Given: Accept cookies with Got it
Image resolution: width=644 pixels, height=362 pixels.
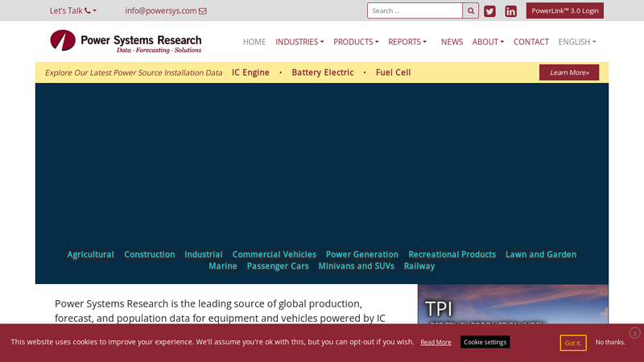Looking at the screenshot, I should pyautogui.click(x=573, y=343).
